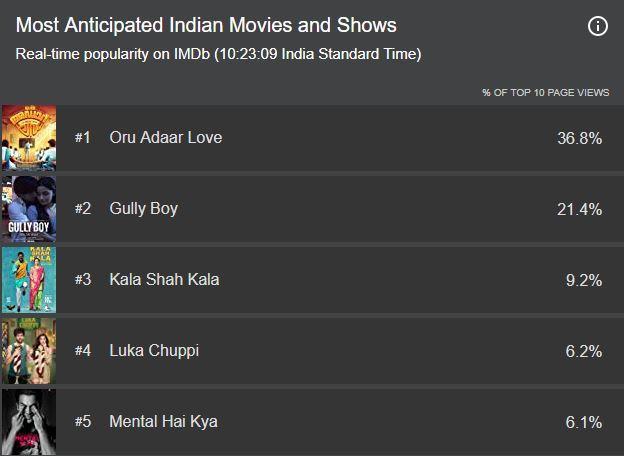Select the Oru Adaar Love title
This screenshot has width=624, height=456.
tap(166, 138)
